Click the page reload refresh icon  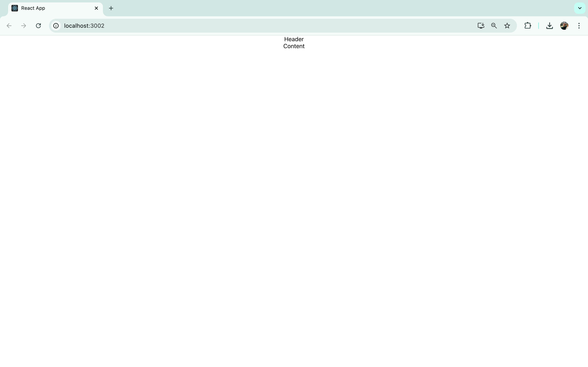coord(39,26)
